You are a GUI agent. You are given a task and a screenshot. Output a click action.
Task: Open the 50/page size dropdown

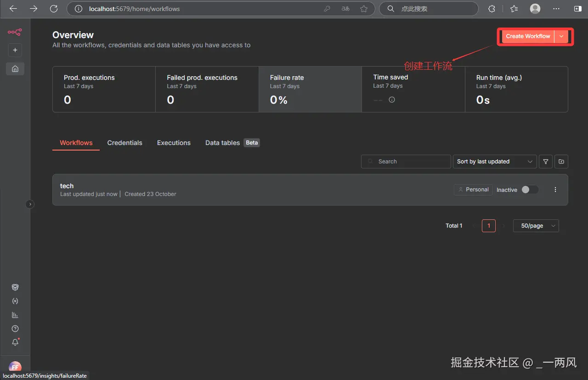(x=536, y=226)
